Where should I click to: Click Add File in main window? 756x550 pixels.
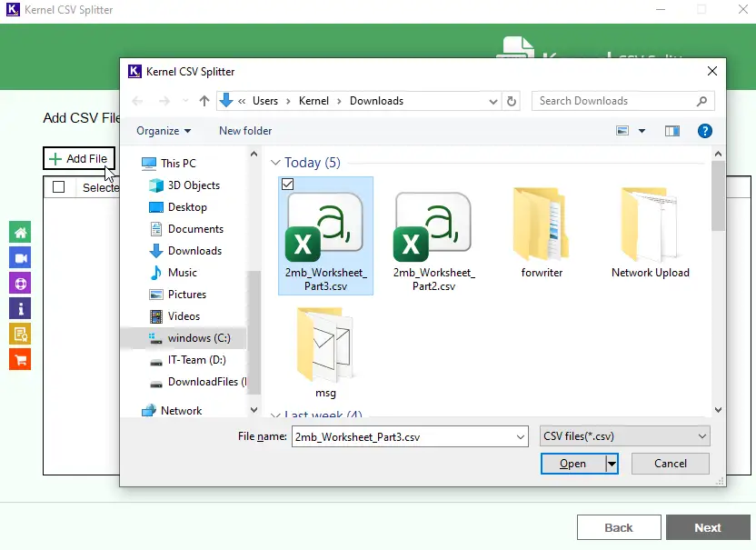click(x=79, y=159)
